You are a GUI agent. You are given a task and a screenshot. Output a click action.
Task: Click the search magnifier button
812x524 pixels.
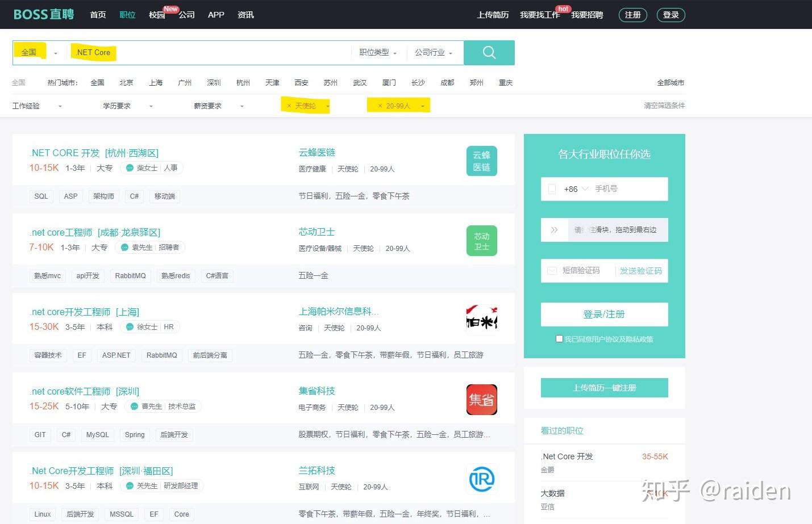tap(489, 53)
